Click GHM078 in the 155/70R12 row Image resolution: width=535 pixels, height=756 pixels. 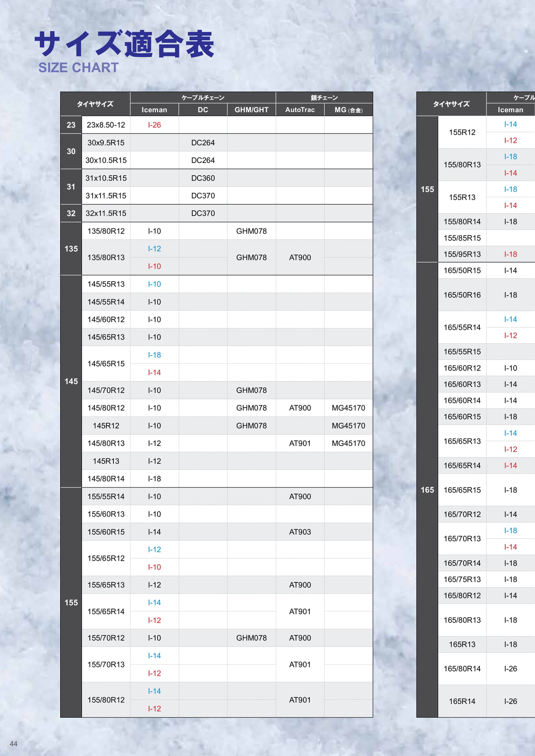251,638
